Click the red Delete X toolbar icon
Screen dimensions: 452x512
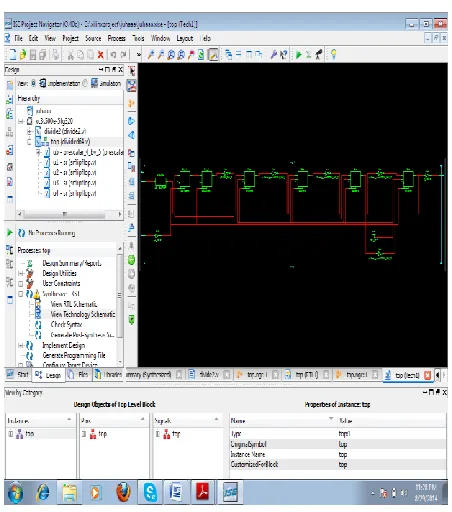[x=100, y=55]
